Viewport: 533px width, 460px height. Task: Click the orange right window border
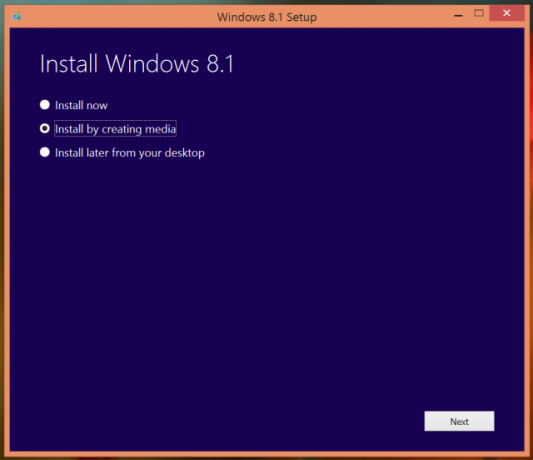(x=527, y=238)
